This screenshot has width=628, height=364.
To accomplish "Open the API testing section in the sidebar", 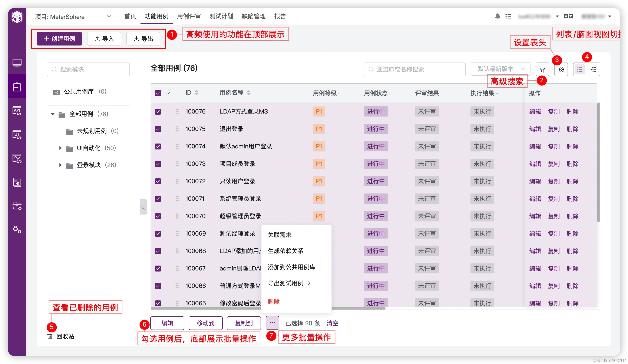I will 17,111.
